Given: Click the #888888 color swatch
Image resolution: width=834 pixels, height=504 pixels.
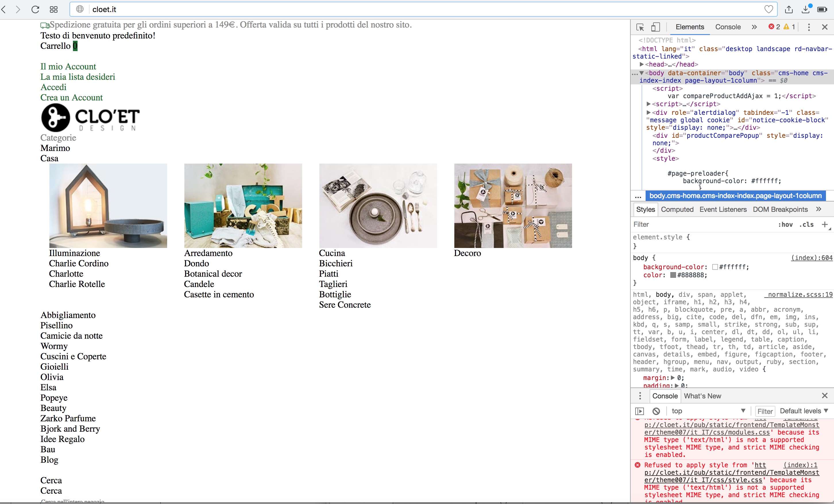Looking at the screenshot, I should click(672, 275).
